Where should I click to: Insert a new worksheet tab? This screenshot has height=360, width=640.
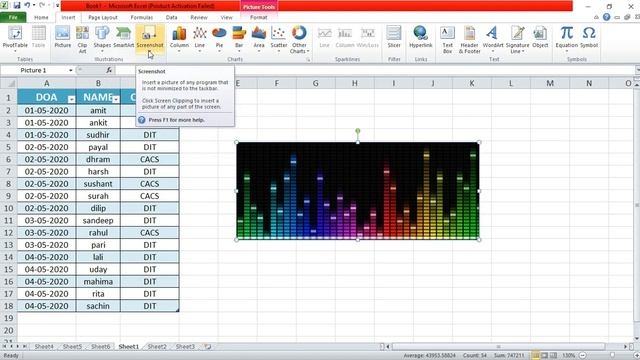click(x=208, y=347)
